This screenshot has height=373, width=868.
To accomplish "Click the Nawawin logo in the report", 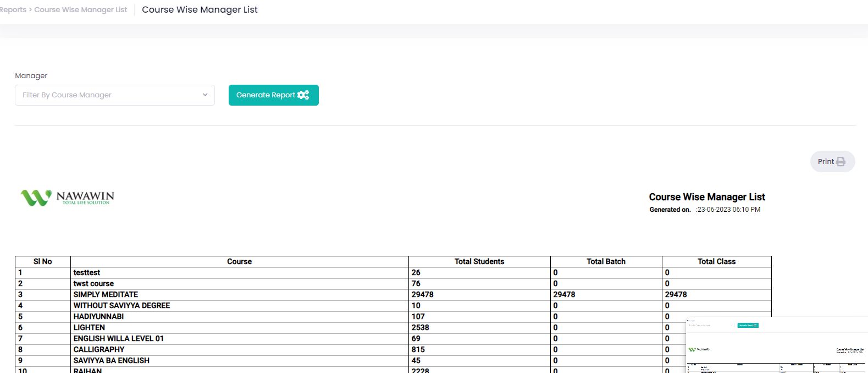I will tap(67, 198).
